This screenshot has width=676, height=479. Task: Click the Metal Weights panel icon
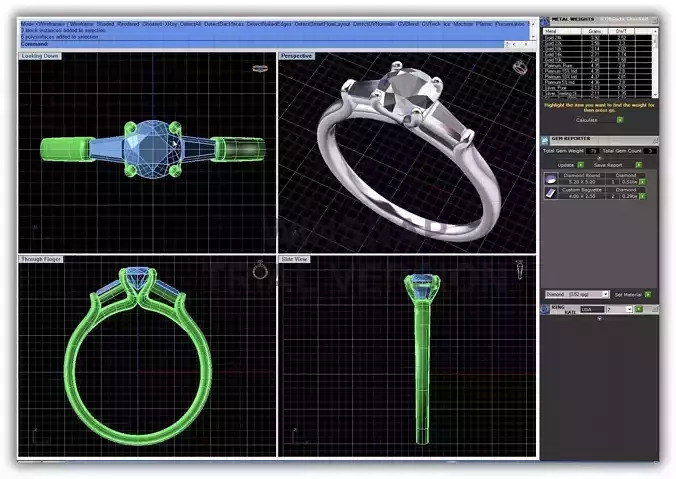(545, 20)
